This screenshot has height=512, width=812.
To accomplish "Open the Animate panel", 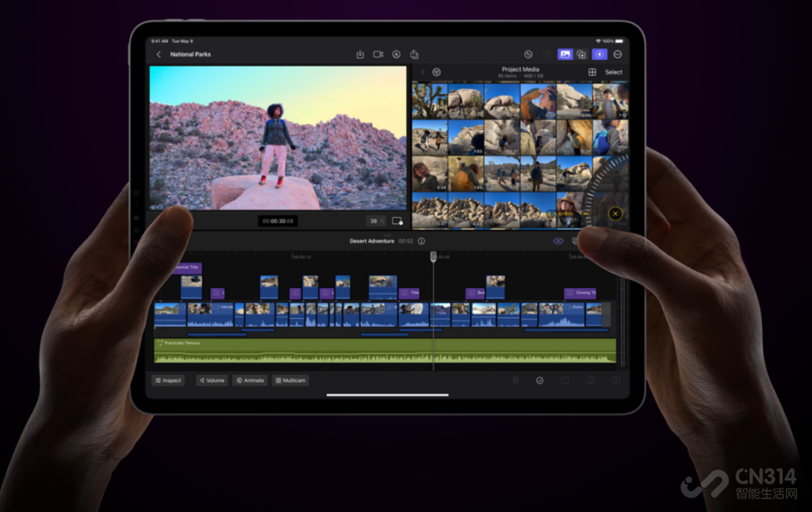I will click(x=250, y=381).
